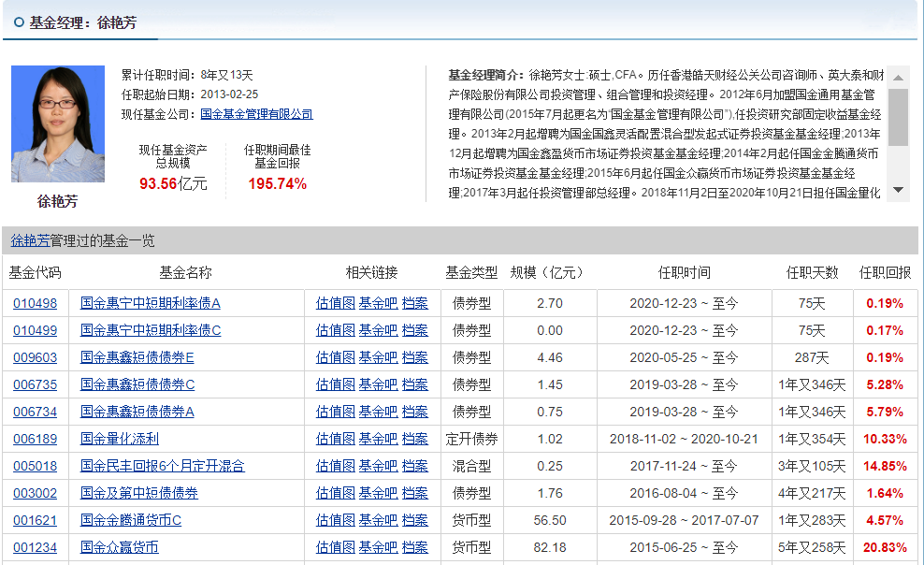Open 估值图 for fund 001234
Image resolution: width=924 pixels, height=565 pixels.
click(336, 547)
